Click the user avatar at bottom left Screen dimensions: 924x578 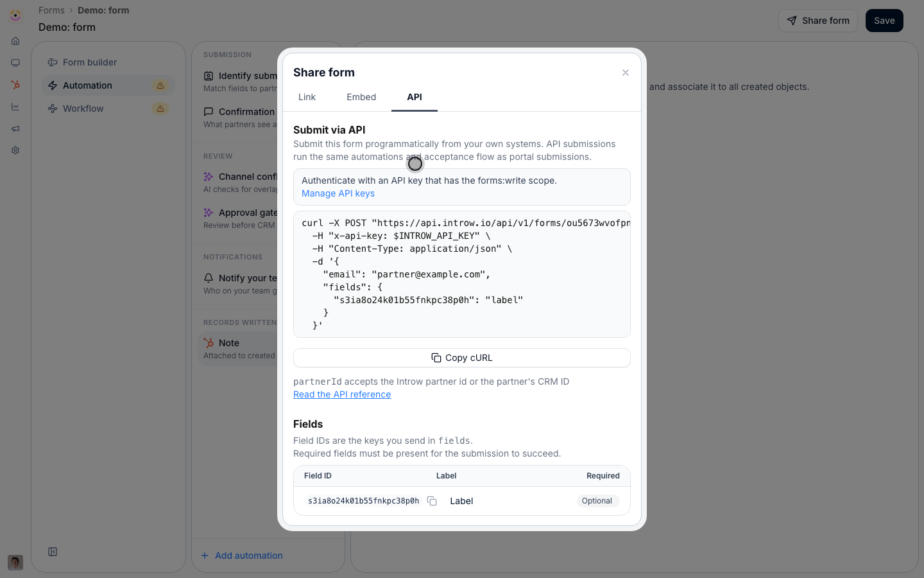[x=15, y=563]
